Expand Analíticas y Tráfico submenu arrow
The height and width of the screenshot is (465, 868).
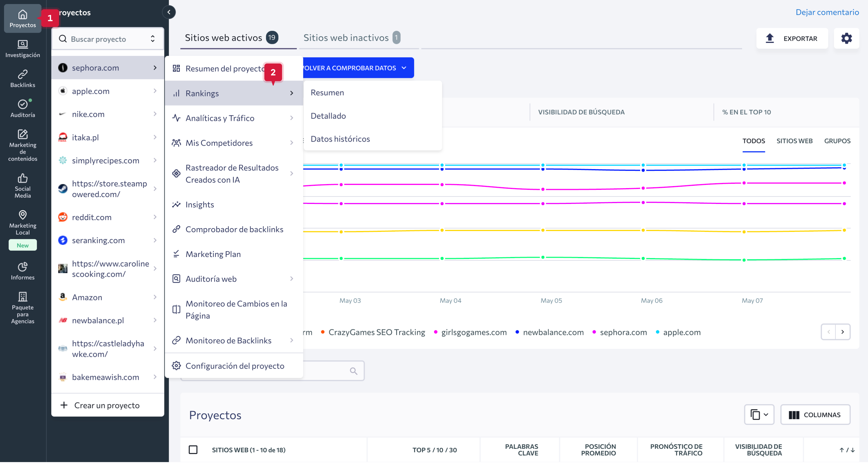[x=291, y=118]
